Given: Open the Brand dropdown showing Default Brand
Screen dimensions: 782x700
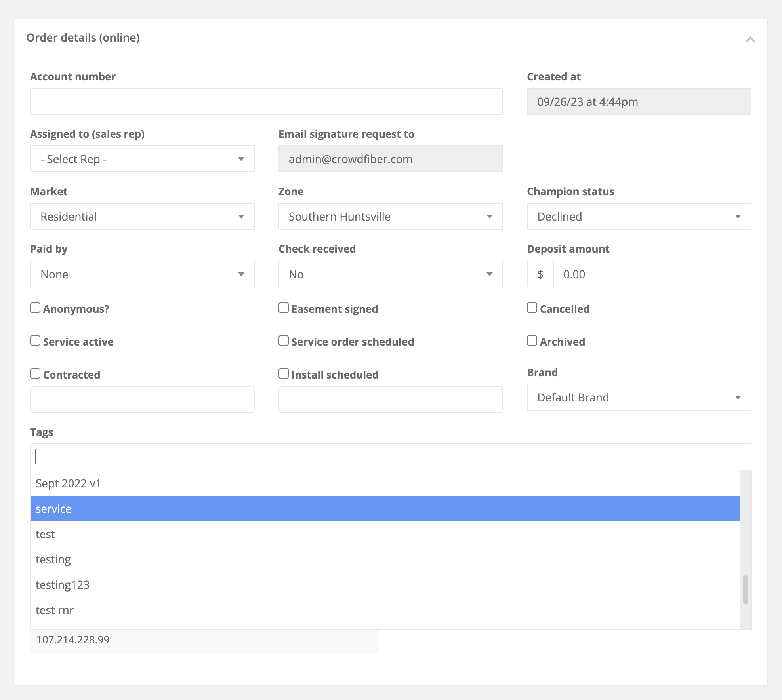Looking at the screenshot, I should (x=638, y=397).
